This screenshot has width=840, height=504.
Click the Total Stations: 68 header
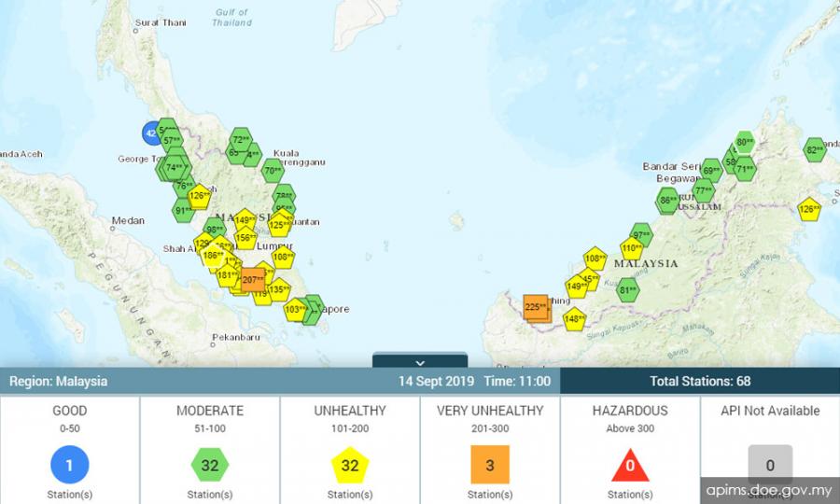click(x=700, y=381)
